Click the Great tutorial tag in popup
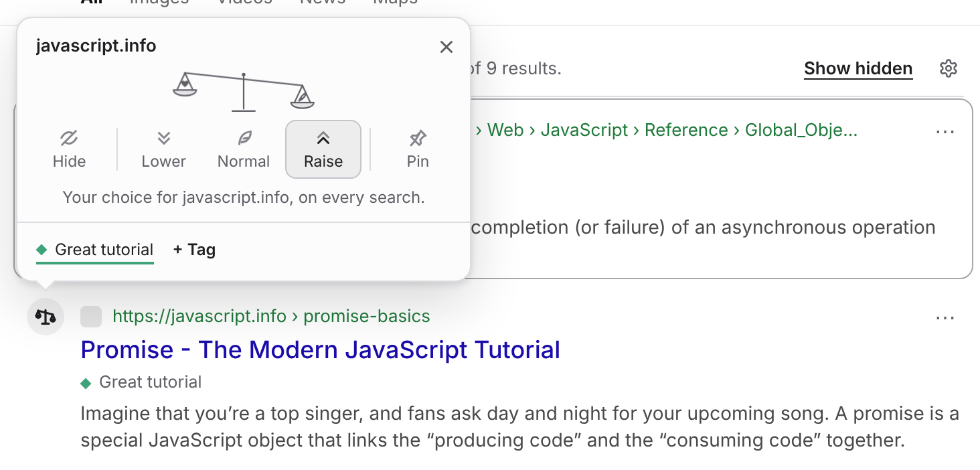This screenshot has width=980, height=470. coord(95,250)
